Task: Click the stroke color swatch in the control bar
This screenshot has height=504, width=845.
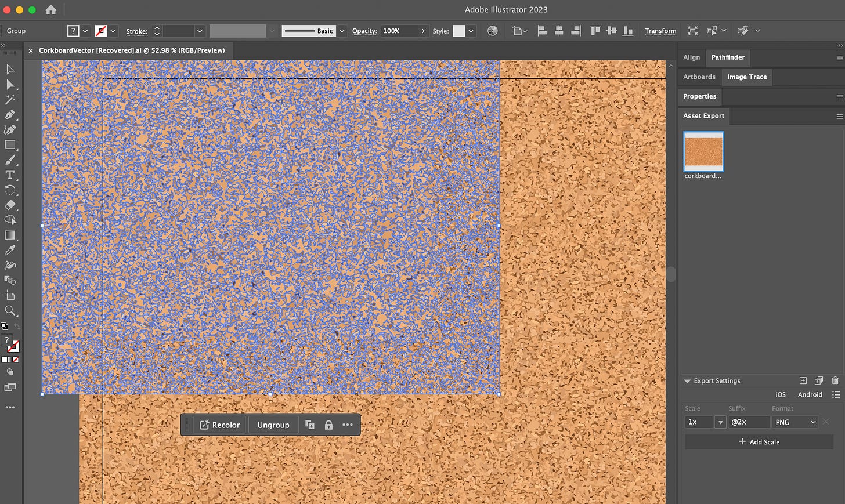Action: pyautogui.click(x=101, y=31)
